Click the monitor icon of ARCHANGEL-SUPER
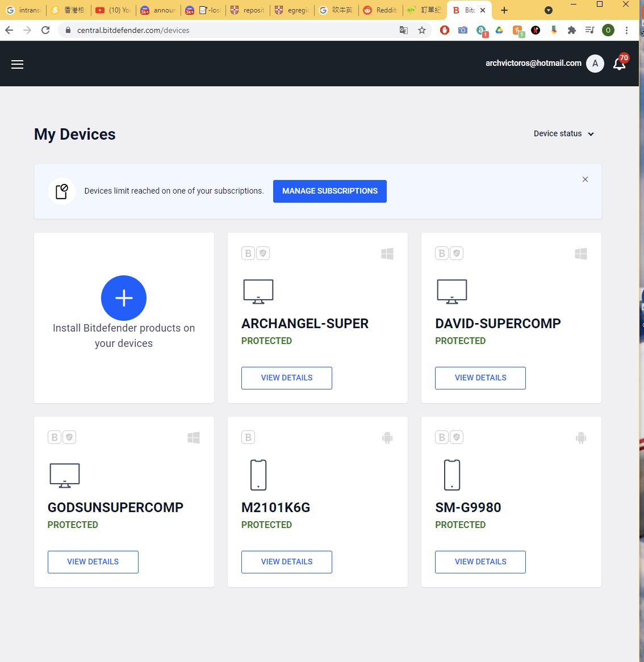The image size is (644, 662). (258, 292)
